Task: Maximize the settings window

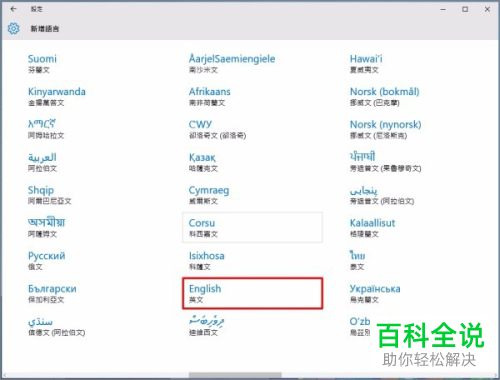Action: (x=465, y=9)
